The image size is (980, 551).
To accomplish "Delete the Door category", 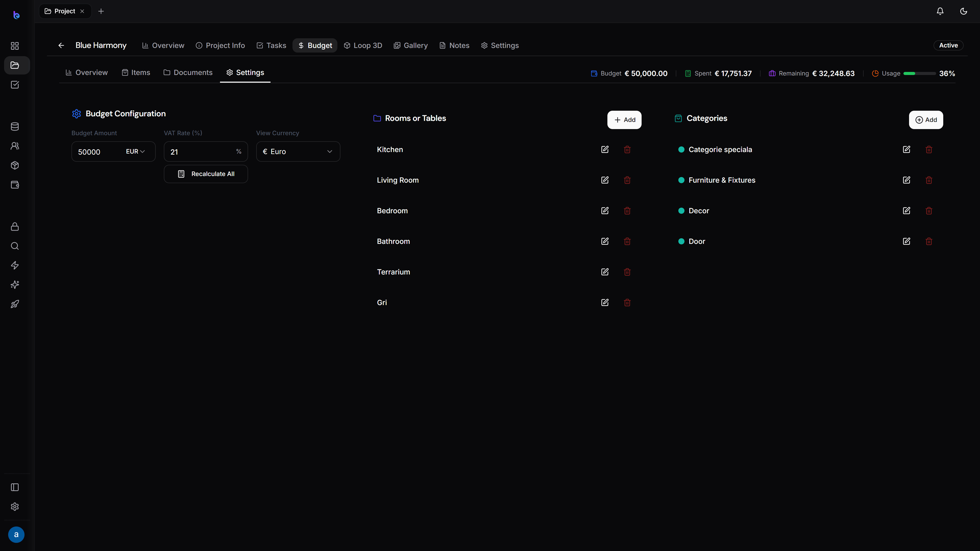I will pos(929,242).
